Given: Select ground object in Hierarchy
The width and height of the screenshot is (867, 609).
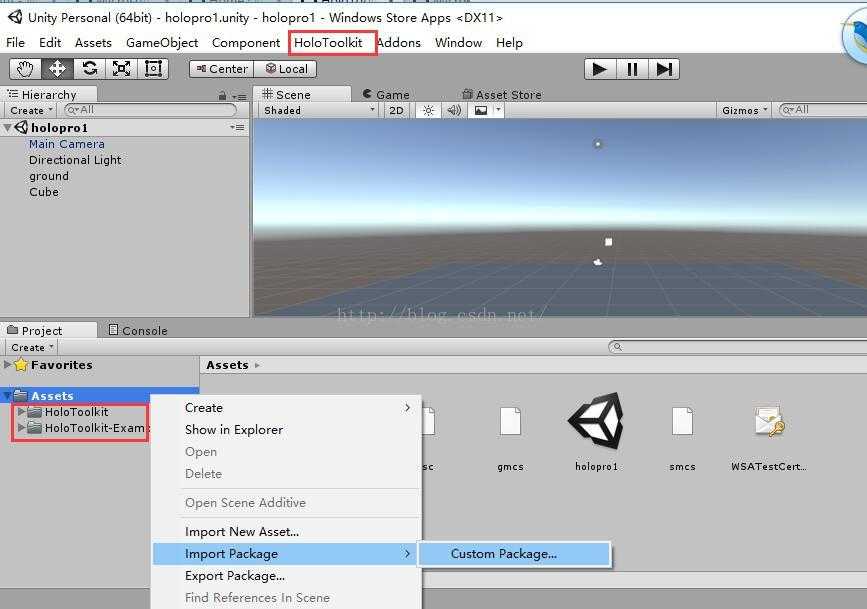Looking at the screenshot, I should (49, 176).
